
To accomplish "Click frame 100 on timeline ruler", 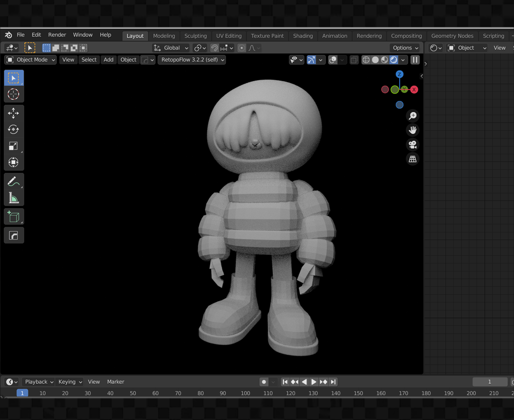I will point(245,393).
